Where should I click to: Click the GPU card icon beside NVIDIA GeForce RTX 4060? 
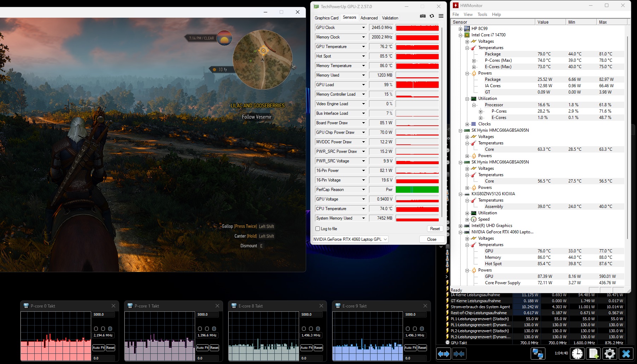point(467,232)
